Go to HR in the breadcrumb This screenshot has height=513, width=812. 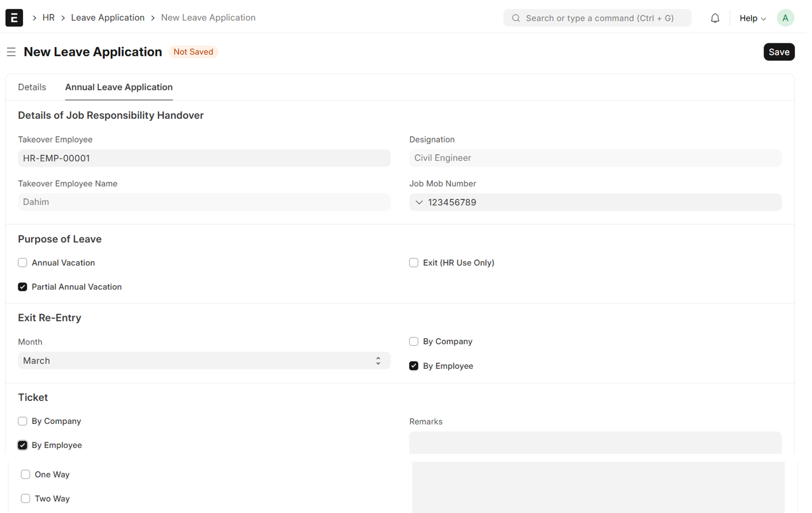[48, 18]
